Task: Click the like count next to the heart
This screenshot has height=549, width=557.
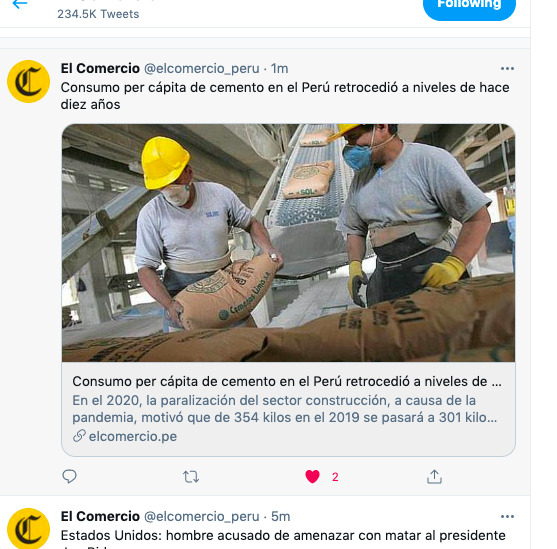Action: pos(335,477)
